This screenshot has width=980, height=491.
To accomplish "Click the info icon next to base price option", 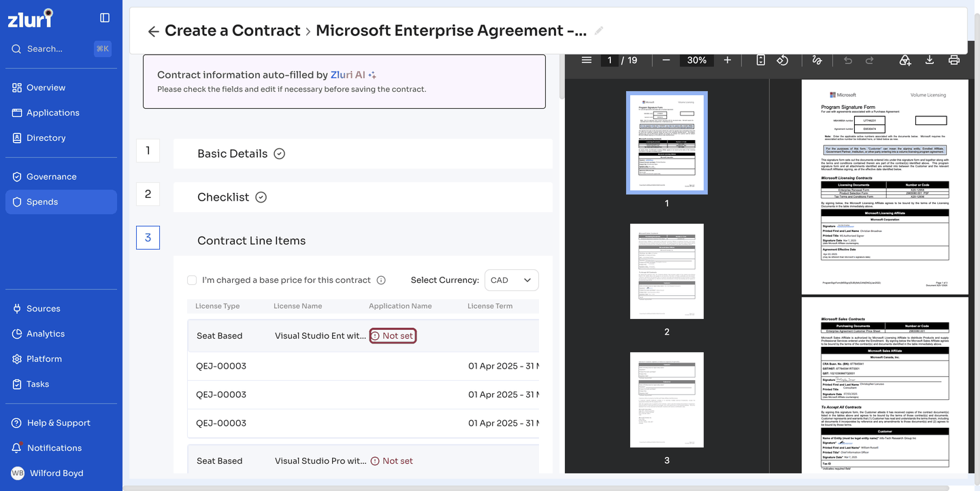I will 381,280.
